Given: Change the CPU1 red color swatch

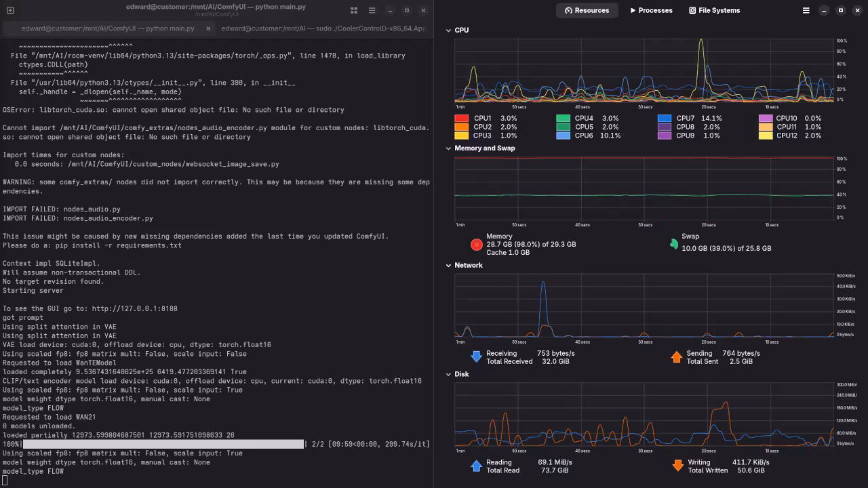Looking at the screenshot, I should pyautogui.click(x=461, y=119).
